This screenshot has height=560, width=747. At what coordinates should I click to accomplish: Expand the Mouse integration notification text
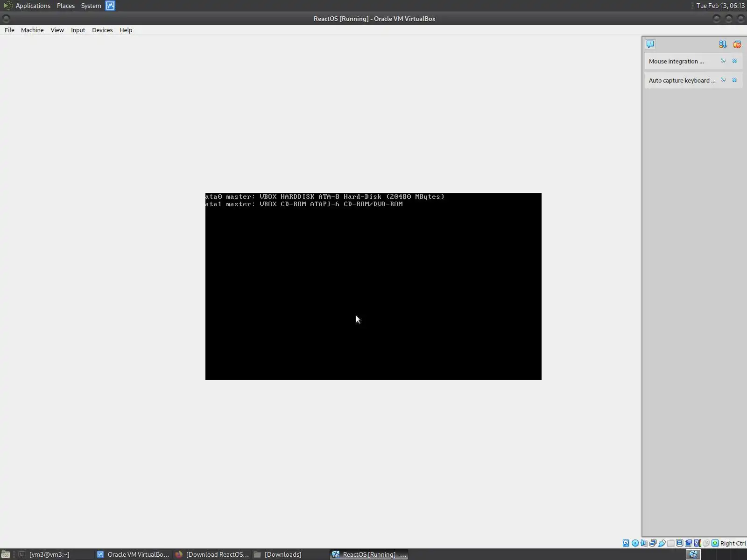click(676, 61)
